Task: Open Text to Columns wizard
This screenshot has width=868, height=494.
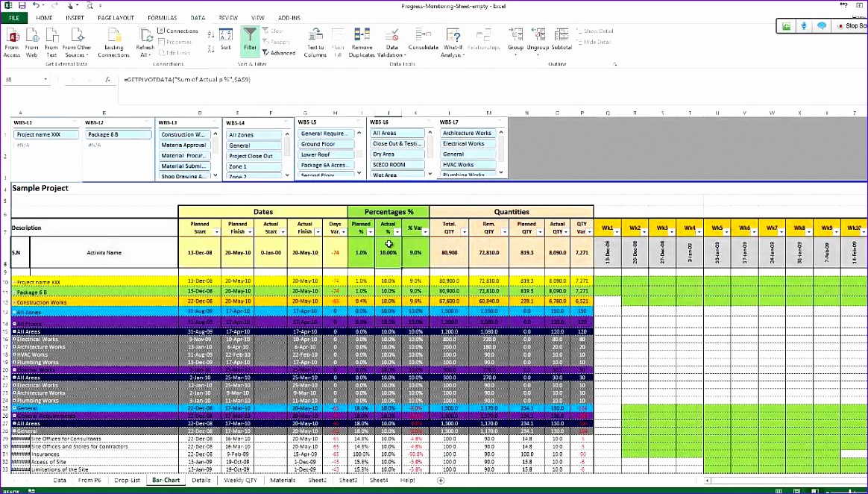Action: [315, 43]
